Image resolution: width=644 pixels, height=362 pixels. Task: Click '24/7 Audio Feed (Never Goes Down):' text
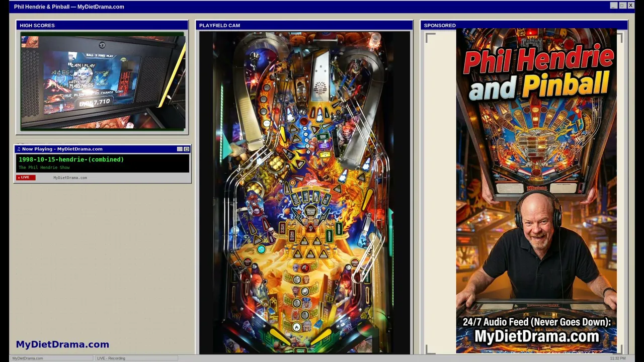tap(537, 322)
